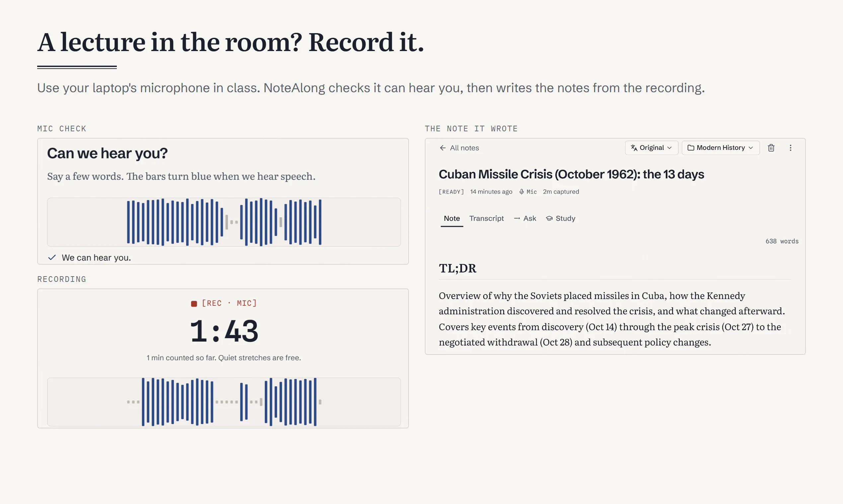Click THE NOTE IT WROTE section label
The width and height of the screenshot is (843, 504).
pos(471,129)
